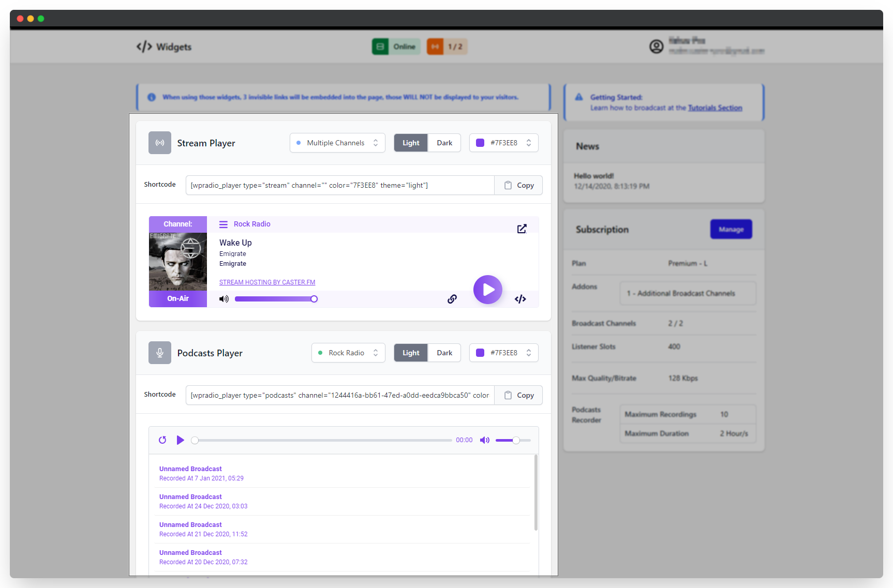The width and height of the screenshot is (893, 588).
Task: Click the Manage subscription button
Action: pos(731,229)
